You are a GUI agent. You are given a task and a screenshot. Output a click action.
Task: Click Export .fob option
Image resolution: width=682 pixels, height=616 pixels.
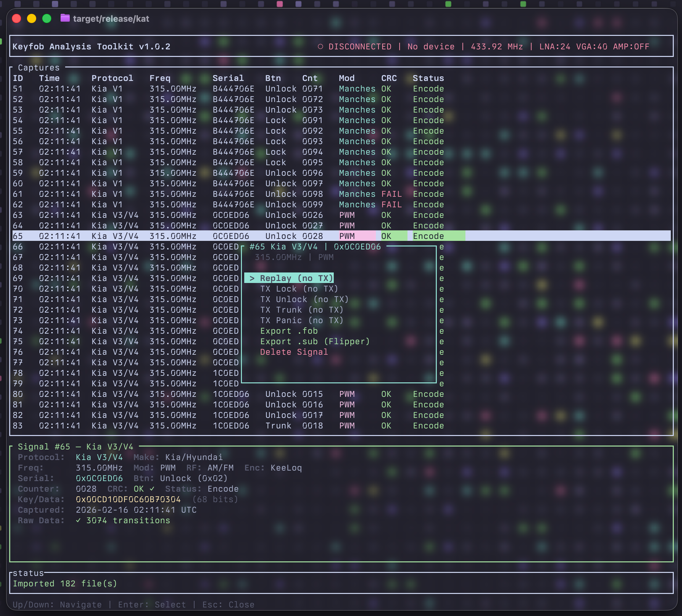288,331
